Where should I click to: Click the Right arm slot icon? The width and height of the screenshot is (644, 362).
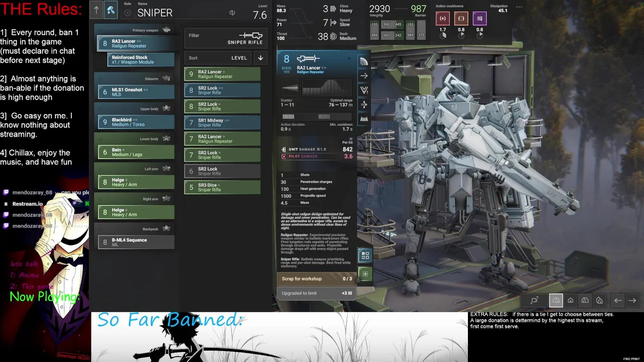click(167, 199)
